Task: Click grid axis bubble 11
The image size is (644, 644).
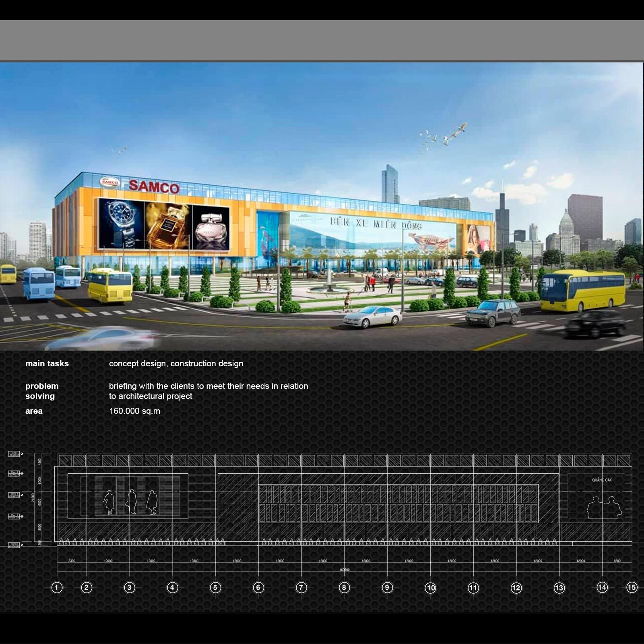Action: click(x=473, y=588)
